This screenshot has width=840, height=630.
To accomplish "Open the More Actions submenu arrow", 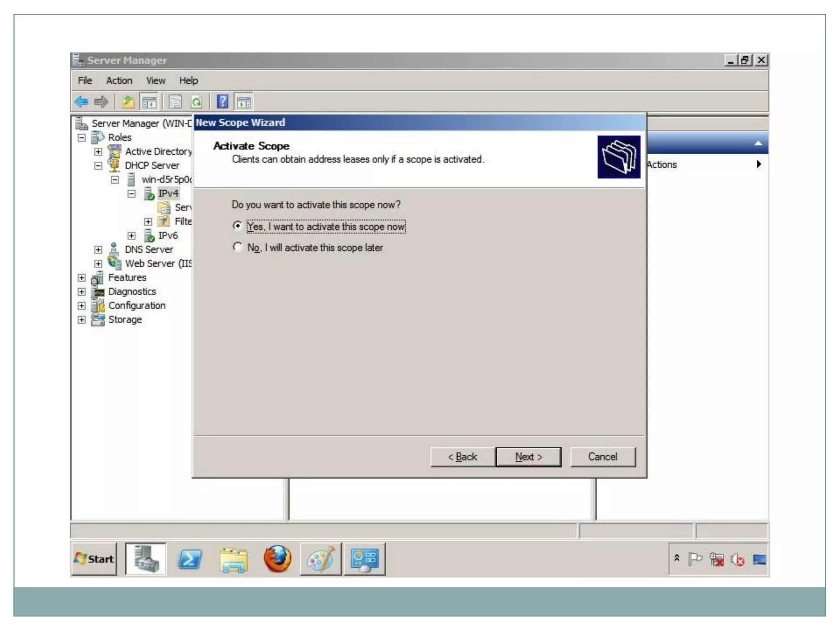I will pos(759,164).
